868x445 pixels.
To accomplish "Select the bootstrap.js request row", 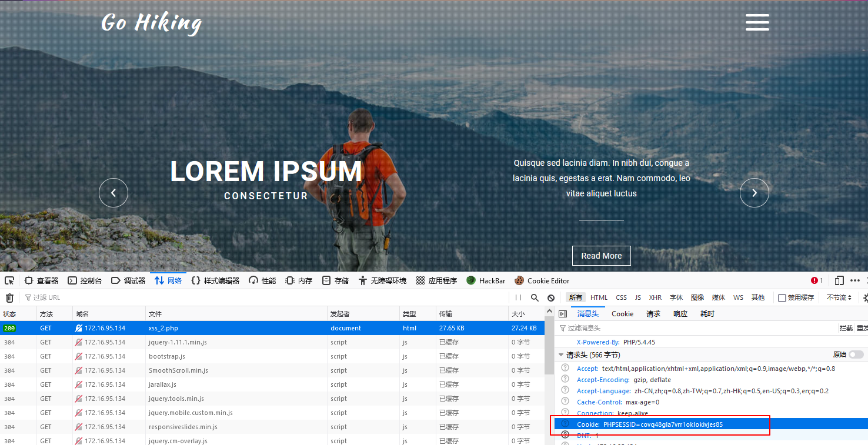I will [272, 356].
